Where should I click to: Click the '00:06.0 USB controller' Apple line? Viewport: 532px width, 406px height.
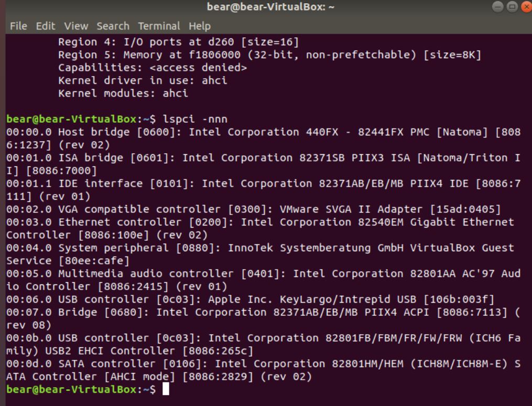(250, 300)
